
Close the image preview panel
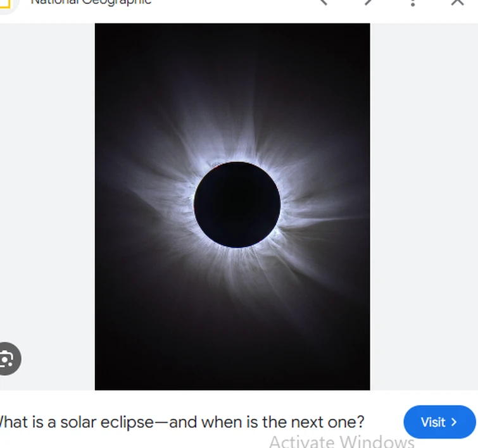coord(457,3)
